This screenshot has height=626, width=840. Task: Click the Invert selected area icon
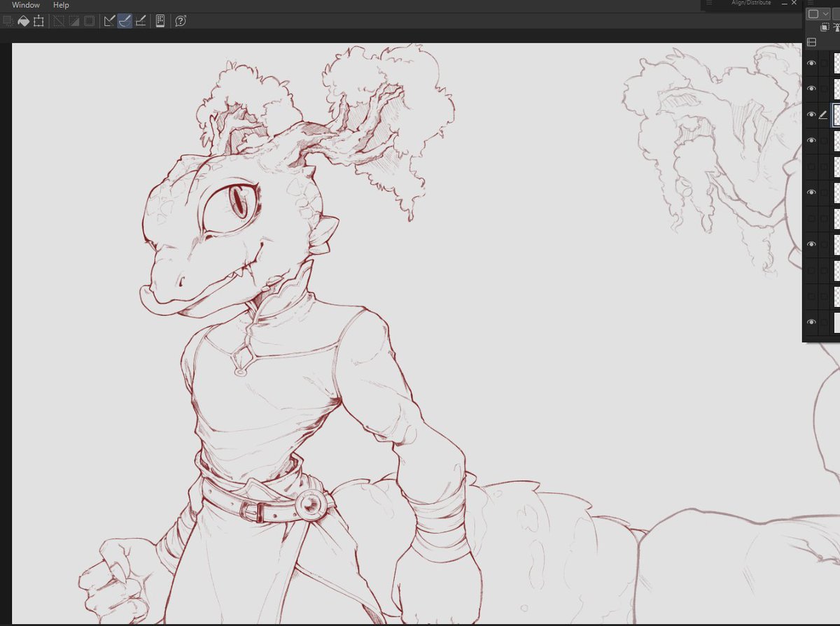tap(73, 21)
